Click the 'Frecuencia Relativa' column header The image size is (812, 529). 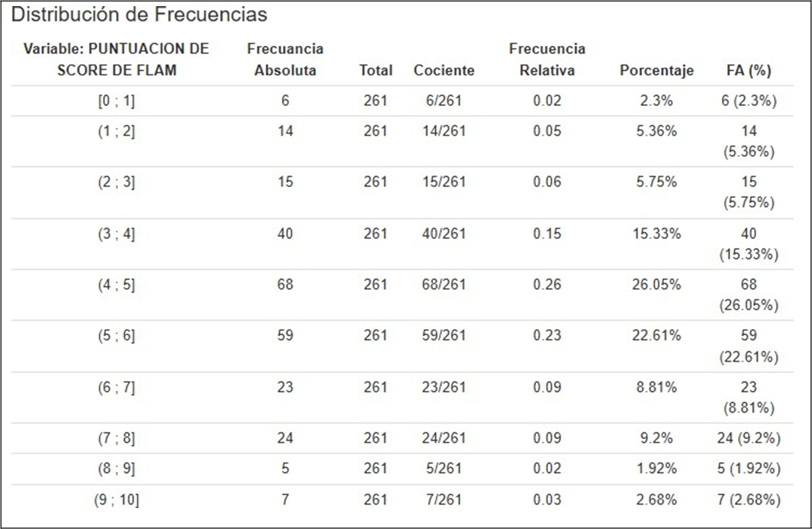547,59
